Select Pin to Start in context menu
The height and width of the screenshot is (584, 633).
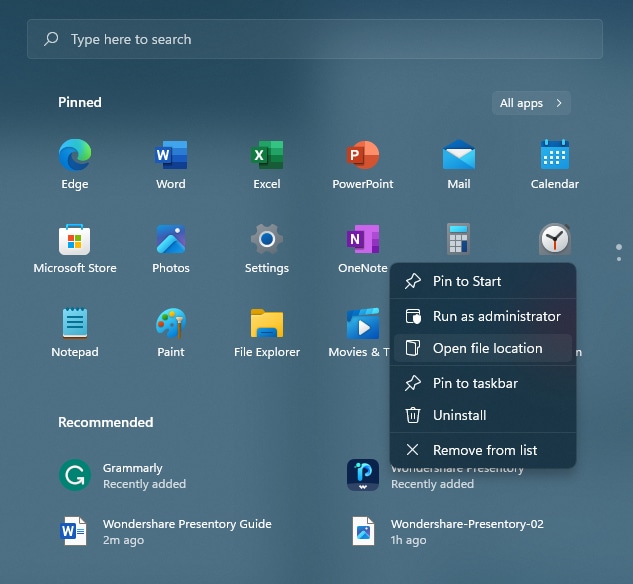click(483, 281)
